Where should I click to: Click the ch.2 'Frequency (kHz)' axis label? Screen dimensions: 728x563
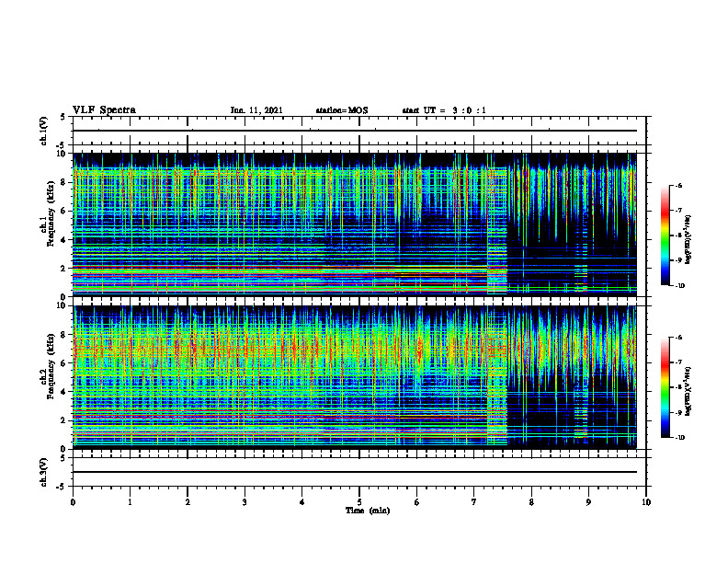coord(51,365)
